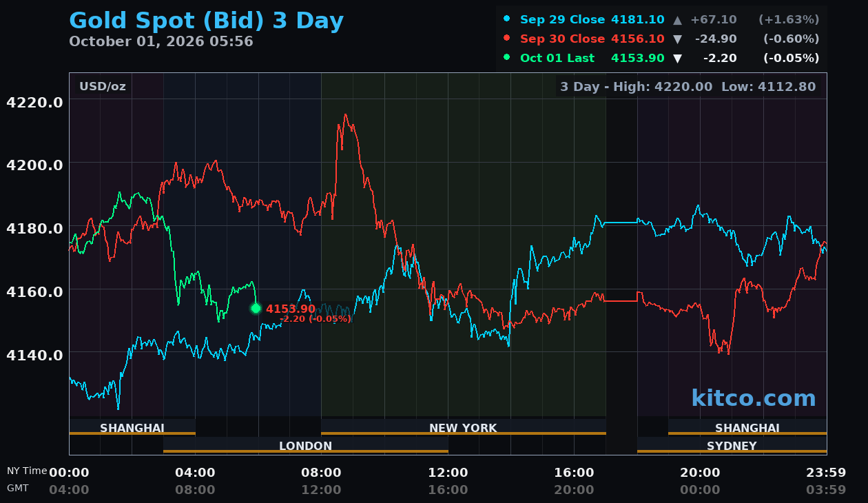Image resolution: width=868 pixels, height=503 pixels.
Task: Click the up arrow beside +67.10
Action: [x=677, y=19]
